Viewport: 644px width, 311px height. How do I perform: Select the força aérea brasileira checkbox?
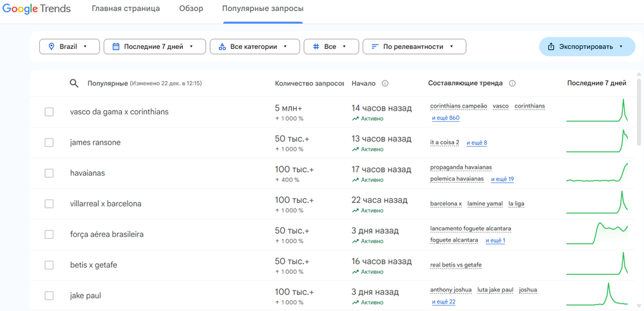[x=49, y=234]
